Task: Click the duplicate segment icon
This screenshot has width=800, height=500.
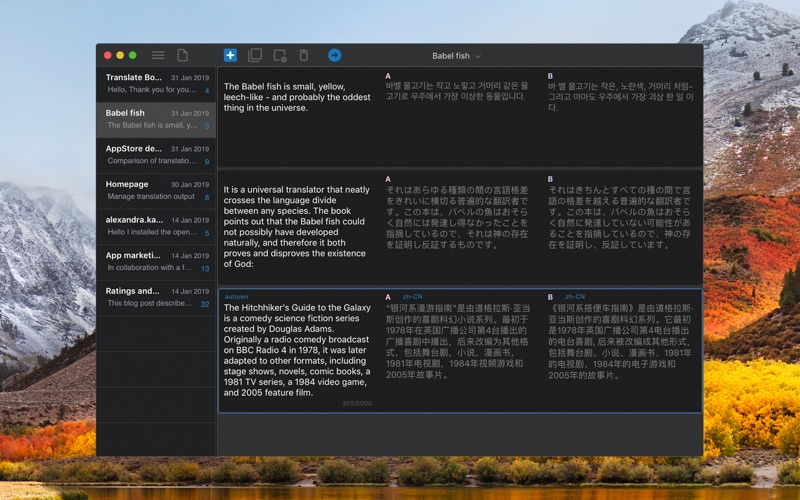Action: click(x=255, y=56)
